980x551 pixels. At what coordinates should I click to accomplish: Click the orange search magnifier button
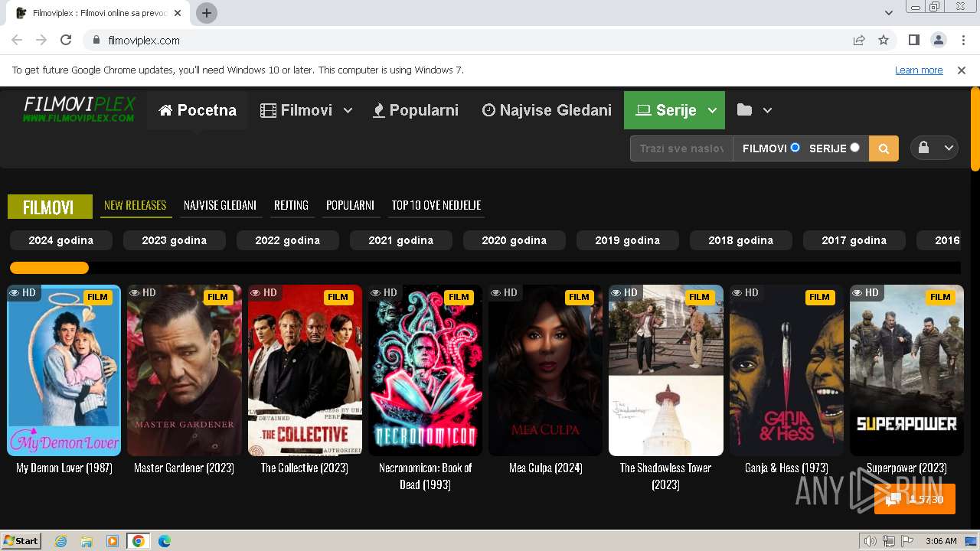click(x=884, y=148)
